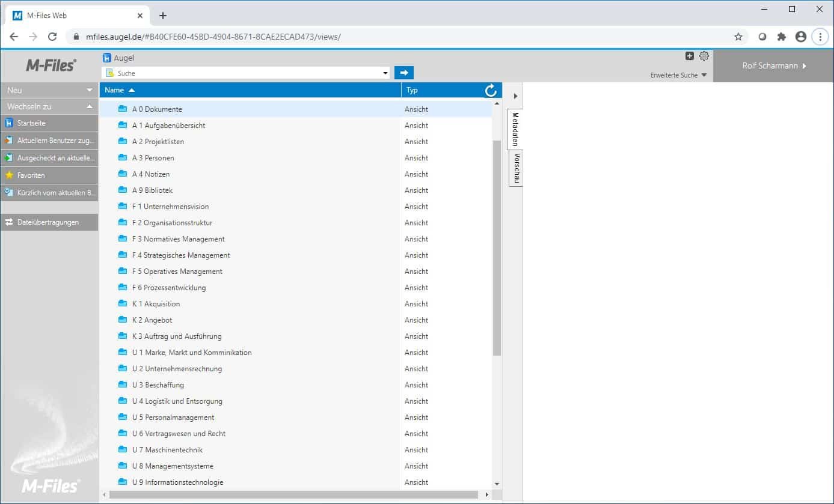Open the settings gear icon

[x=704, y=56]
